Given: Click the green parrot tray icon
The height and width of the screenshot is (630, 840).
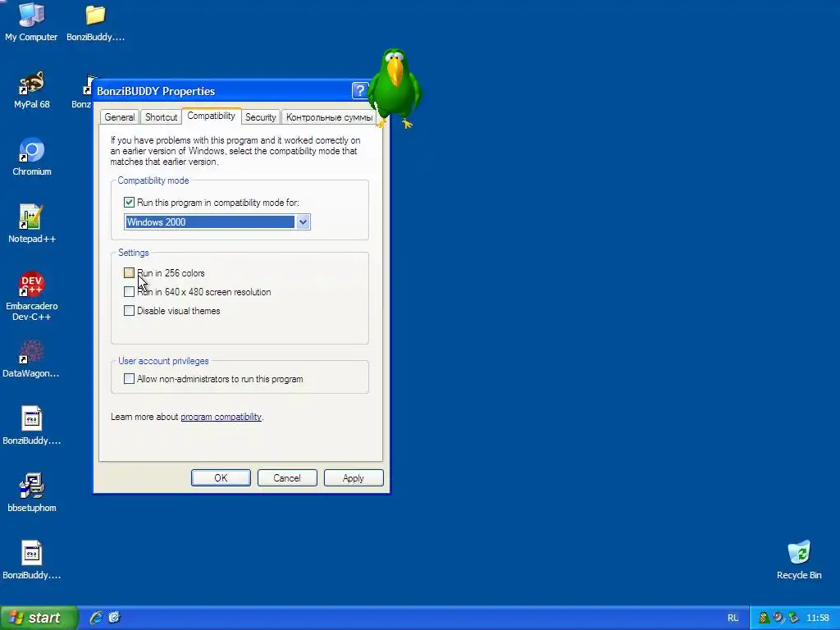Looking at the screenshot, I should pyautogui.click(x=764, y=618).
